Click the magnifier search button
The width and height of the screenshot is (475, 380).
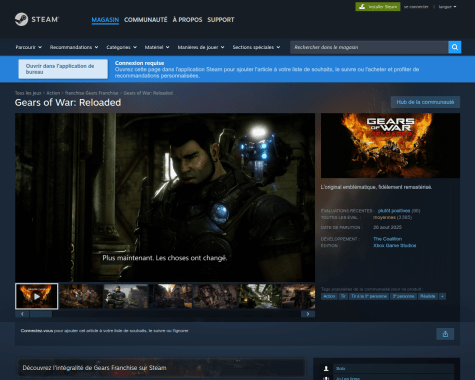[455, 47]
